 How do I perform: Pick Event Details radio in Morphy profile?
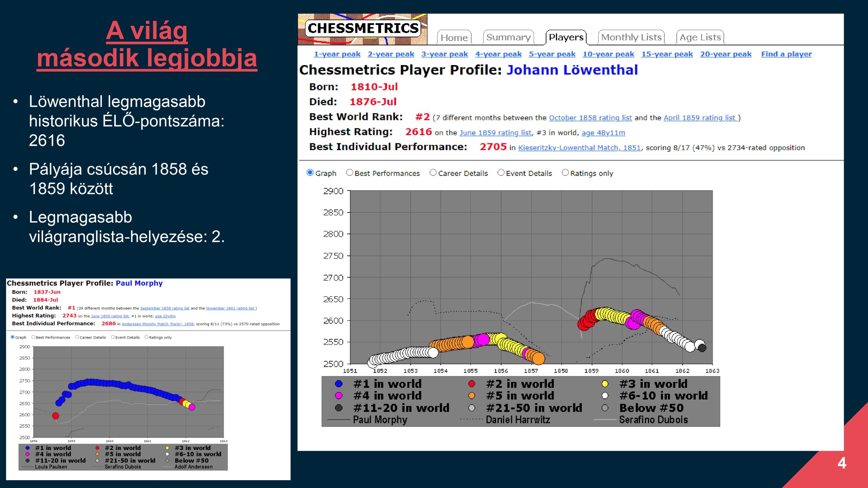(x=113, y=337)
